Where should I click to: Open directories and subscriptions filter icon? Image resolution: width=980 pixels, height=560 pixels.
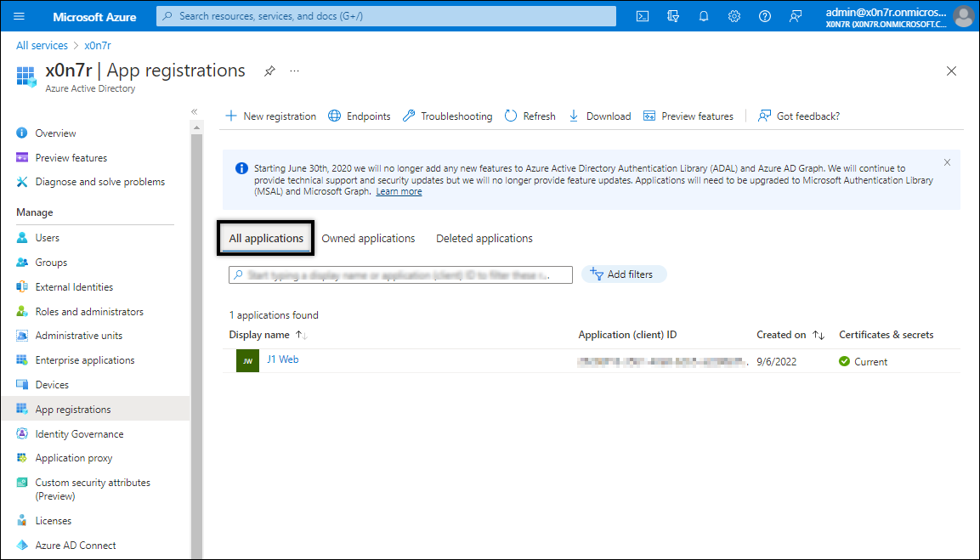(x=674, y=16)
